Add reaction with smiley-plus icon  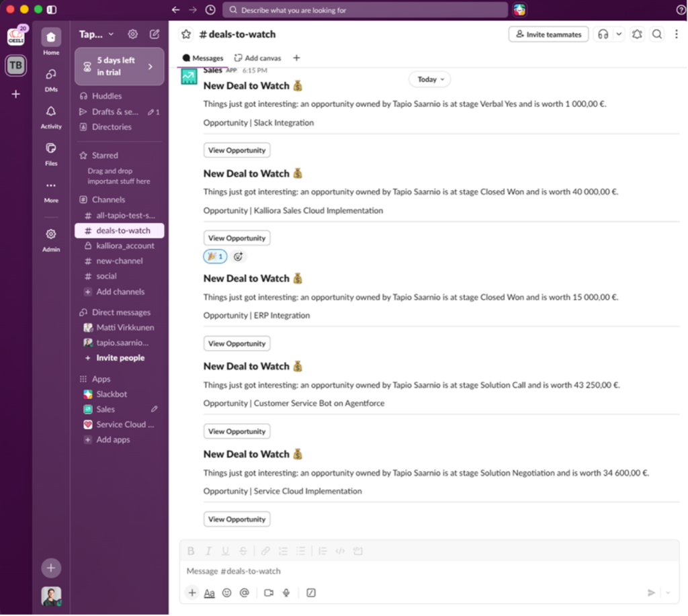[x=238, y=257]
